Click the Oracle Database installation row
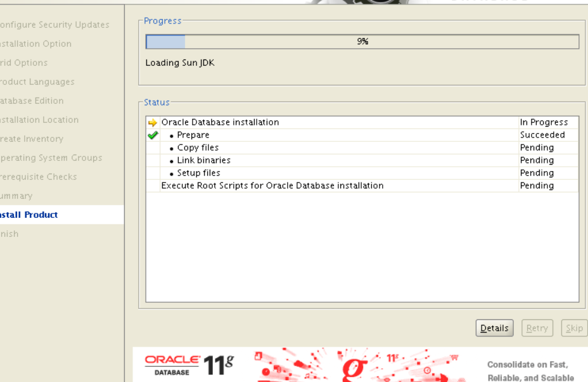This screenshot has width=588, height=382. 362,122
